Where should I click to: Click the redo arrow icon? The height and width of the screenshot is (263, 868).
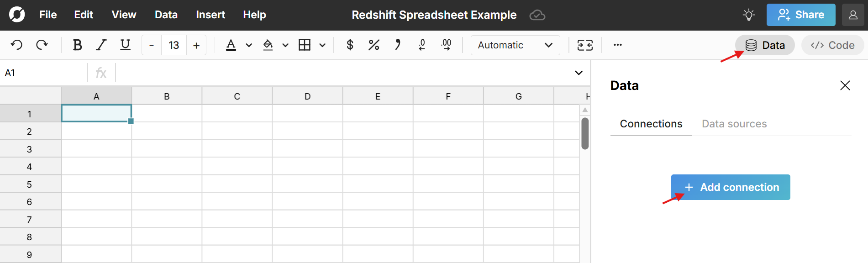point(42,45)
